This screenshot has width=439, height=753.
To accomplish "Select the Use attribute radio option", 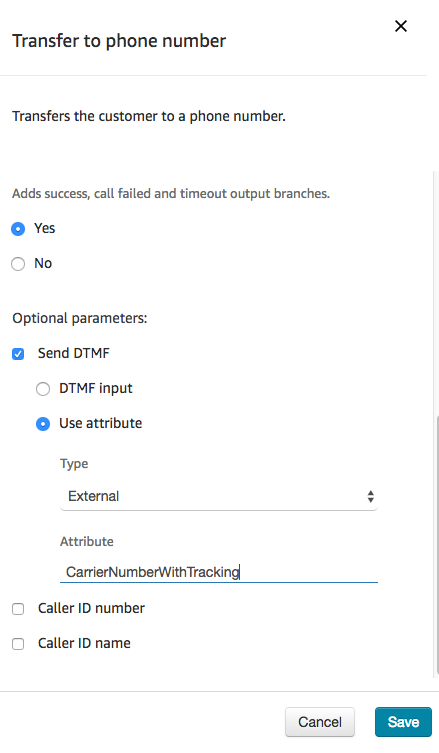I will pyautogui.click(x=43, y=424).
